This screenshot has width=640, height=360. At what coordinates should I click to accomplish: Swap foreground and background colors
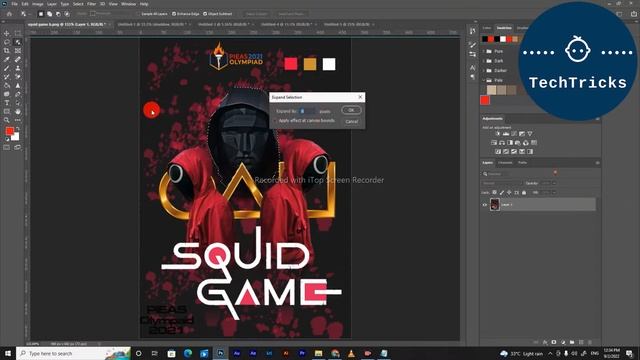coord(17,129)
